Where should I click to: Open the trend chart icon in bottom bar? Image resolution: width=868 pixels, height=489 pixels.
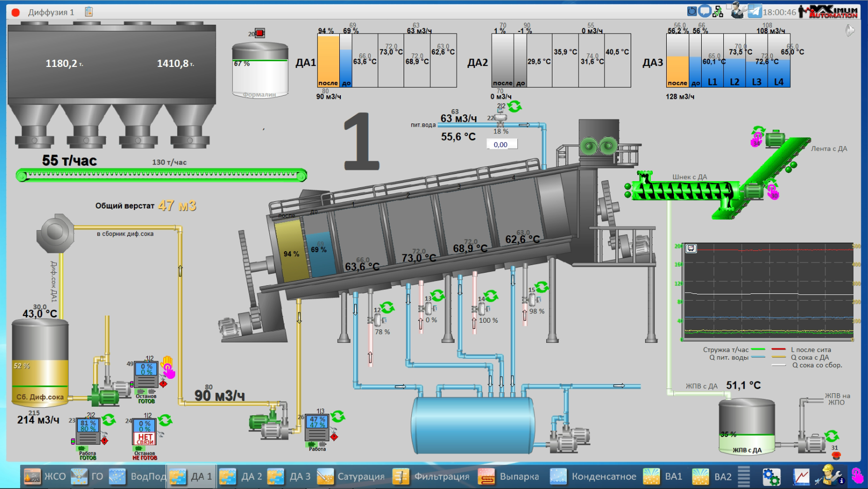tap(801, 477)
